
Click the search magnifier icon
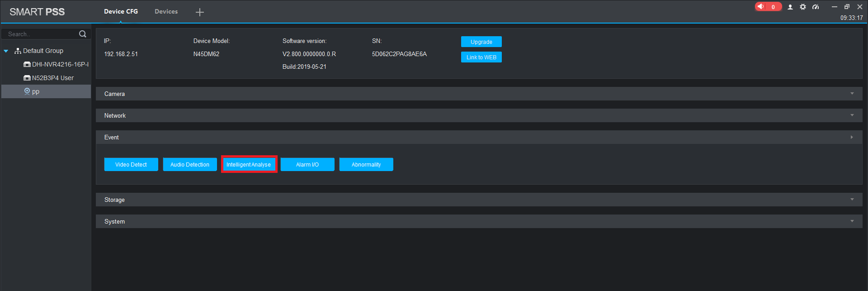tap(82, 34)
